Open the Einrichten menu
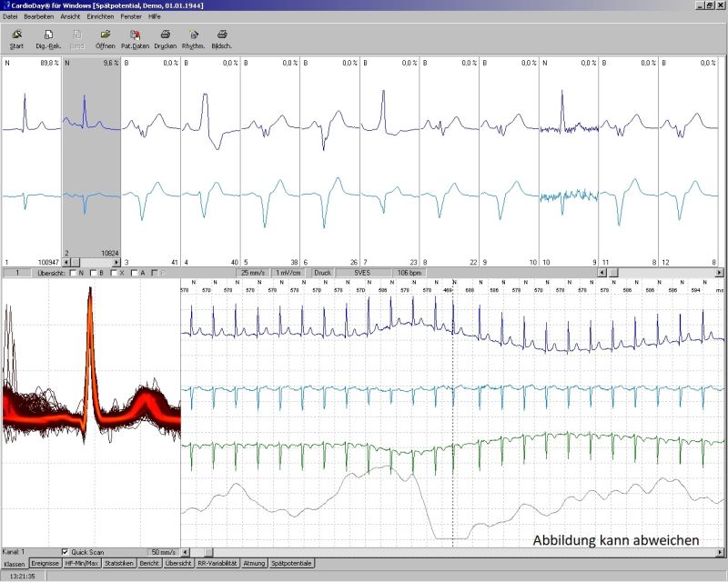This screenshot has width=728, height=582. [x=100, y=17]
